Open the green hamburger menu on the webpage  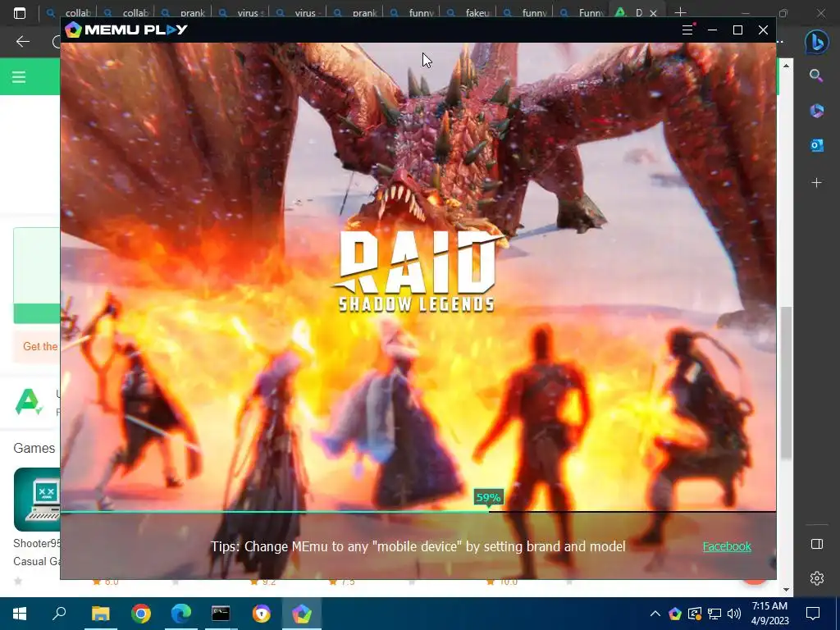tap(19, 77)
